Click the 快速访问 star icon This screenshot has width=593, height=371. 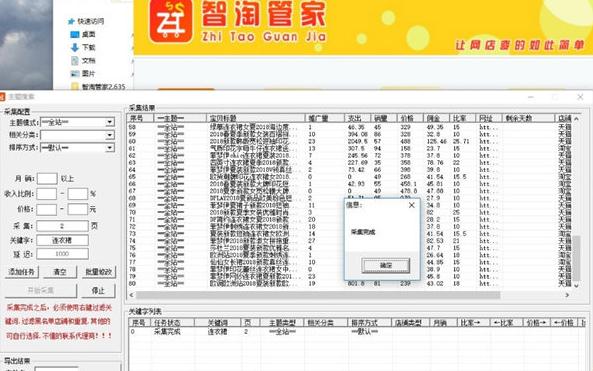71,22
